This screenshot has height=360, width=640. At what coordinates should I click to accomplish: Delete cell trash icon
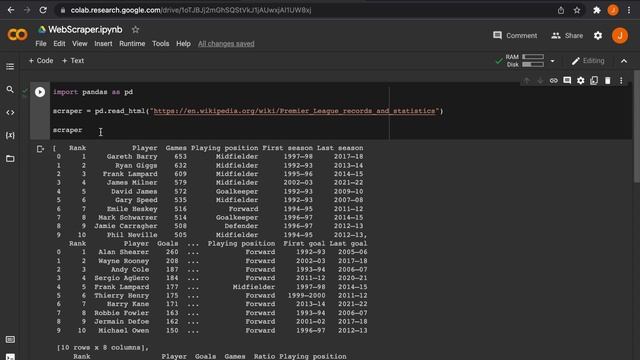click(608, 81)
